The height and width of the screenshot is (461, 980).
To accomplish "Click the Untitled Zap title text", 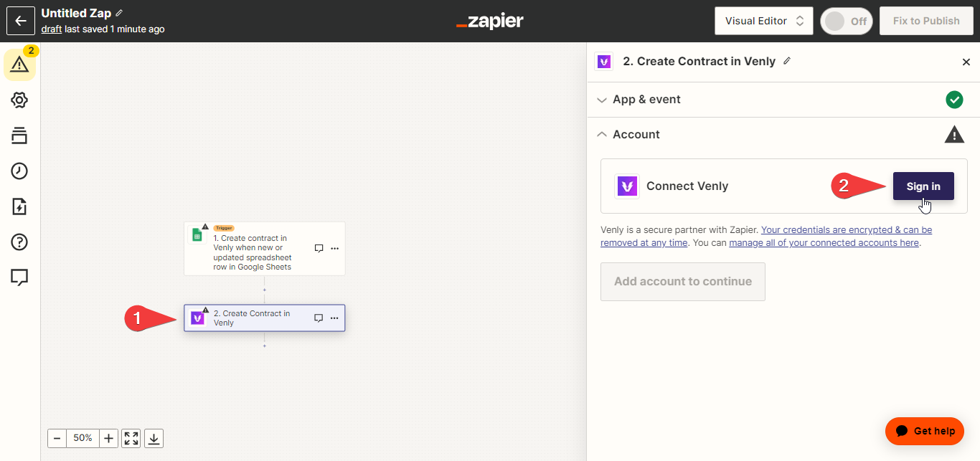I will (76, 14).
